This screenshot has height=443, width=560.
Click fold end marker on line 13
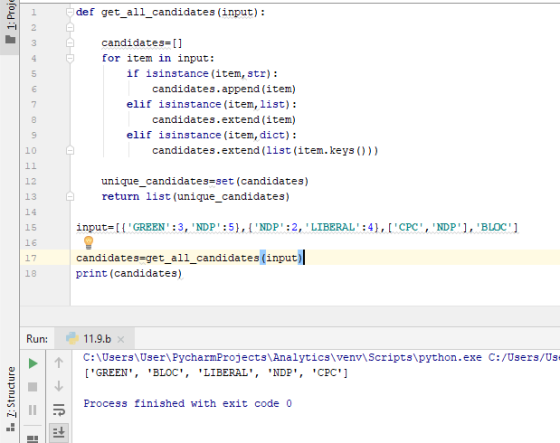tap(70, 196)
